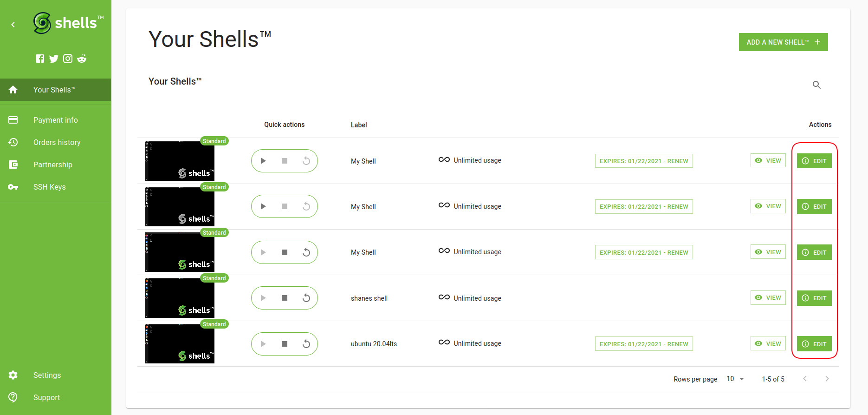The image size is (868, 415).
Task: Renew the ubuntu 20.04lts shell expiration
Action: pos(643,344)
